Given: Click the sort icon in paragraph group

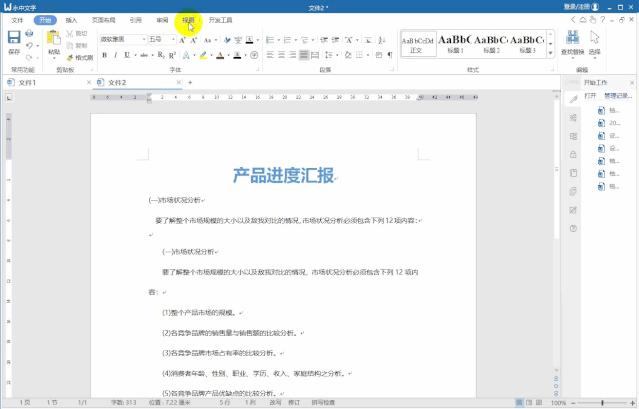Looking at the screenshot, I should (x=382, y=40).
